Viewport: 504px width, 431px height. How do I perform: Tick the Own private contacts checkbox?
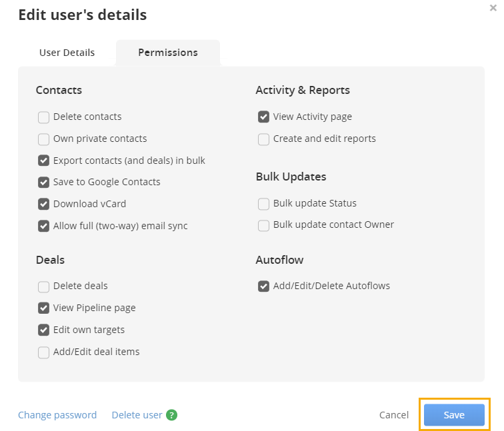point(43,139)
